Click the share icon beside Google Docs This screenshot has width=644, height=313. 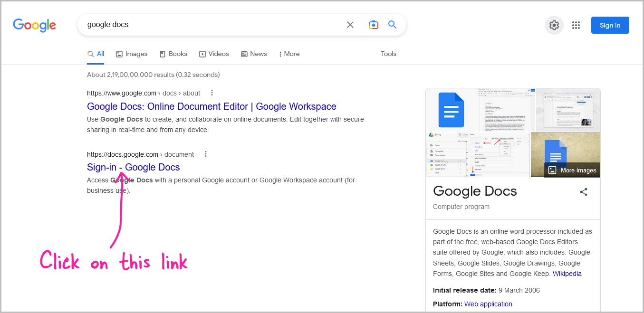(x=584, y=192)
